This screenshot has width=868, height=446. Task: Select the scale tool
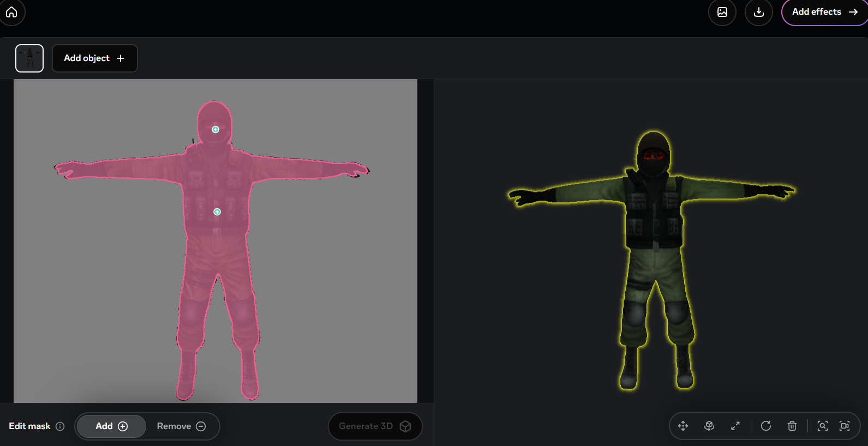pos(735,426)
